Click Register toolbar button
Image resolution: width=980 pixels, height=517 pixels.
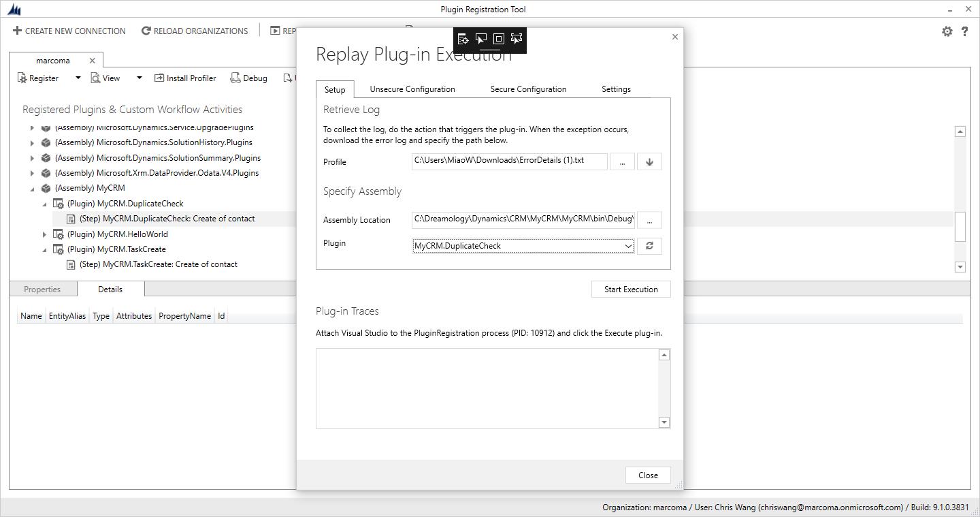pos(38,78)
